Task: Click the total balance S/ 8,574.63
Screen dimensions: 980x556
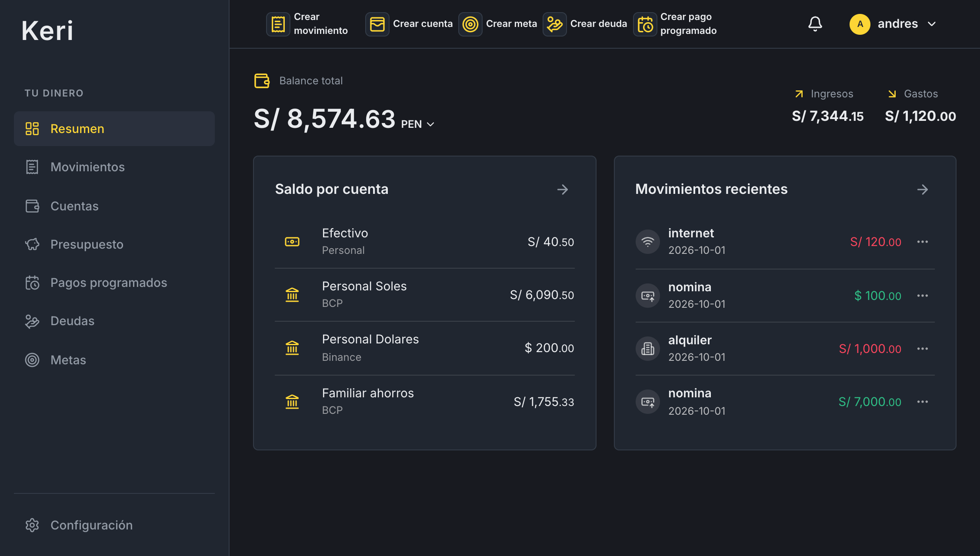Action: (x=324, y=119)
